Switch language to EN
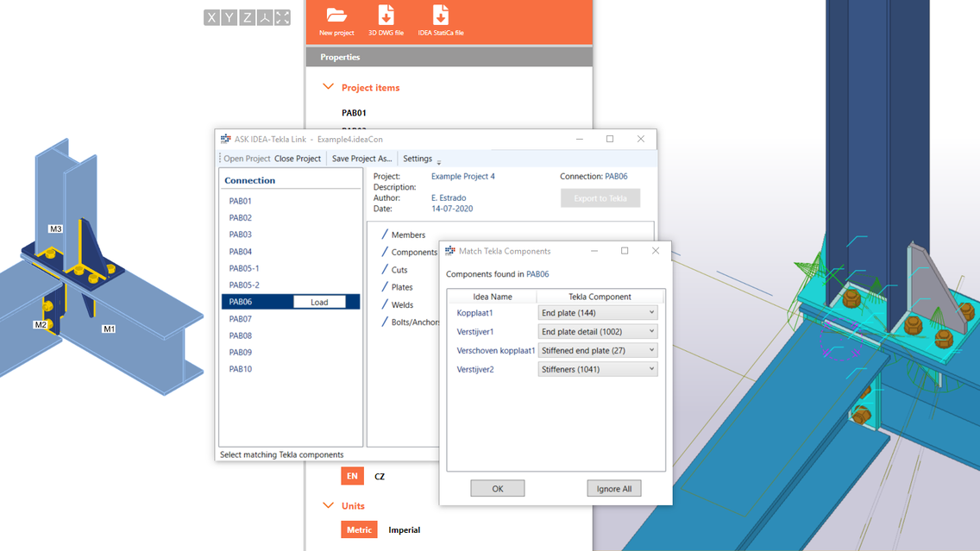 [x=353, y=476]
